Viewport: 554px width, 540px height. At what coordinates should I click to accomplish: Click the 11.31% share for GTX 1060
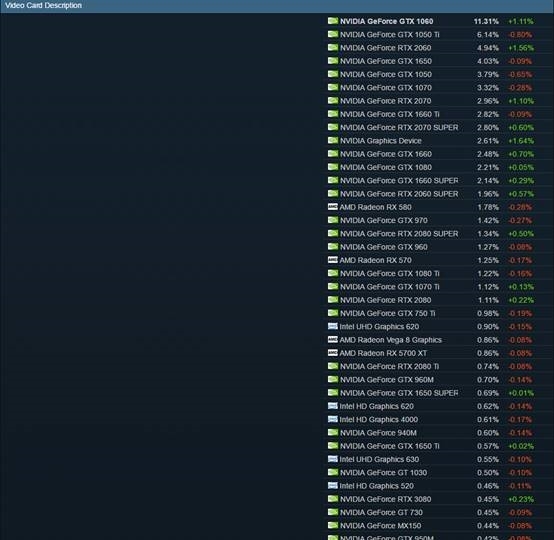[x=486, y=22]
